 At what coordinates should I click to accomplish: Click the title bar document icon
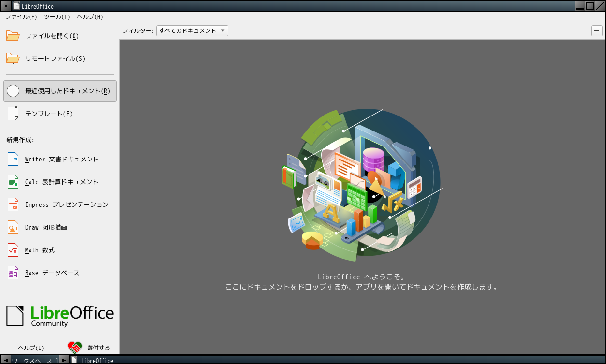(x=16, y=6)
